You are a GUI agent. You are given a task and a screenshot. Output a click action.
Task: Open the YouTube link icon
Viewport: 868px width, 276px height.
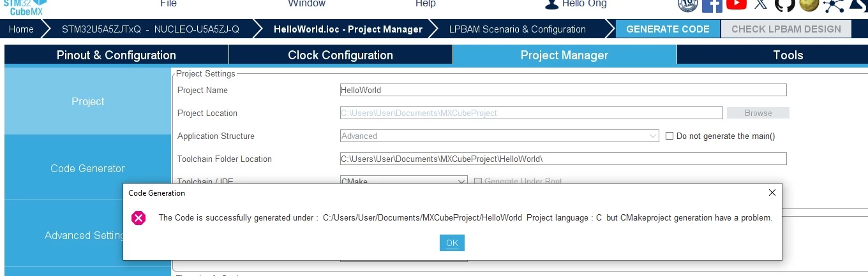(736, 4)
